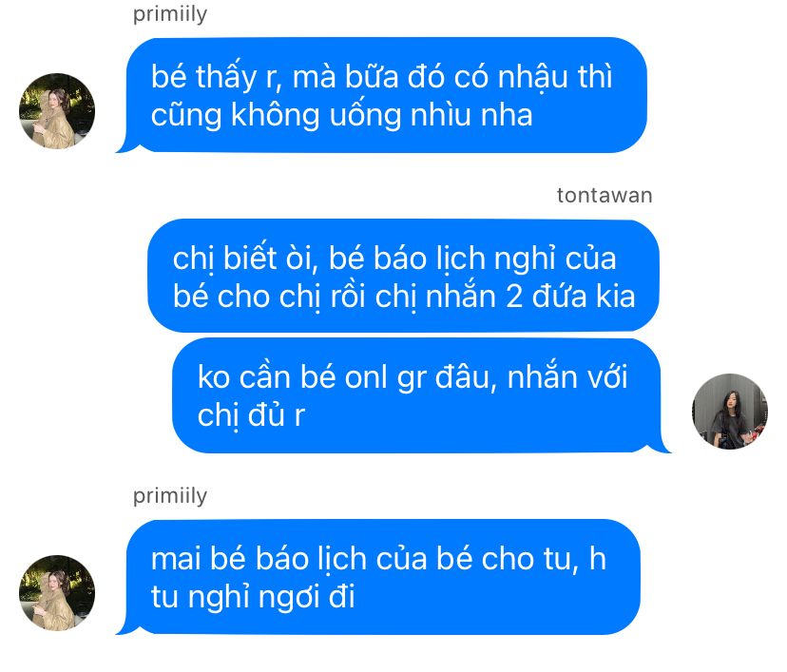This screenshot has width=787, height=672.
Task: Click "nhắn với" in the third bubble
Action: tap(567, 377)
